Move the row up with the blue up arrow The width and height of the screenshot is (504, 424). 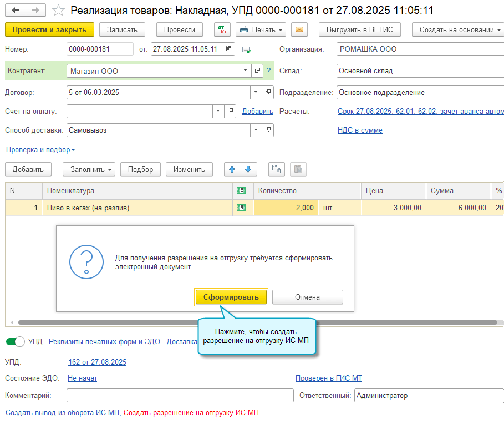tap(232, 169)
